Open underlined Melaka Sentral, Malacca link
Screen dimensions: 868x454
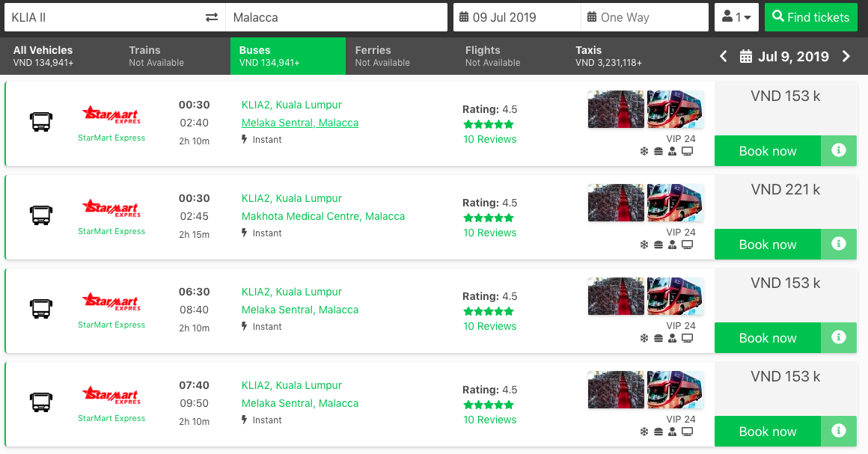(x=300, y=123)
